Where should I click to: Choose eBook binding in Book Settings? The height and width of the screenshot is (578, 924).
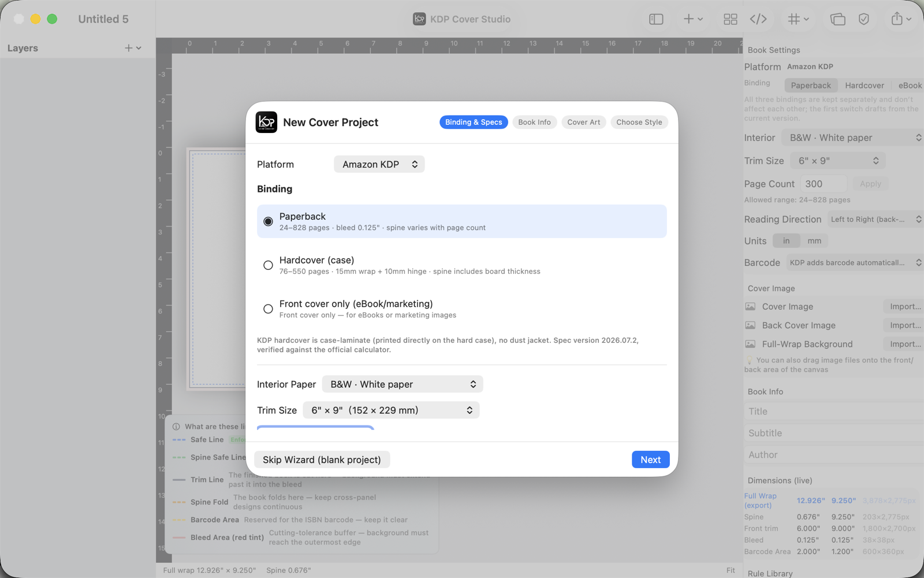pos(910,86)
